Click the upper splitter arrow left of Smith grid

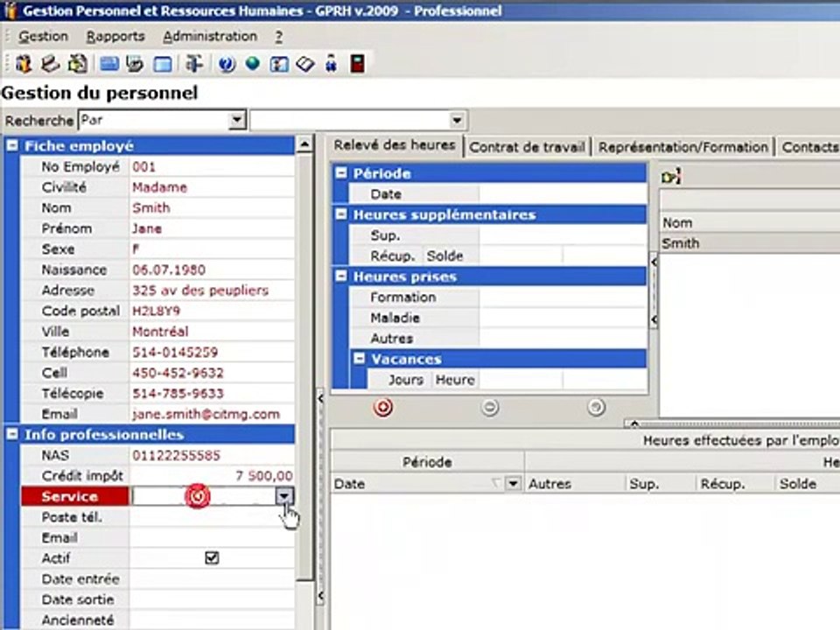654,262
